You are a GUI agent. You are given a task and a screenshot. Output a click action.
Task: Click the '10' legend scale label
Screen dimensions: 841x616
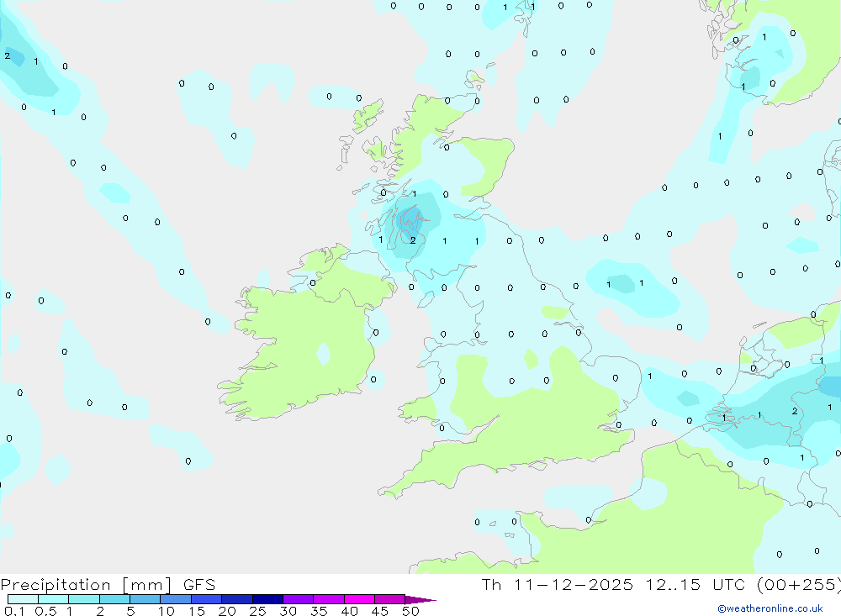pos(166,611)
